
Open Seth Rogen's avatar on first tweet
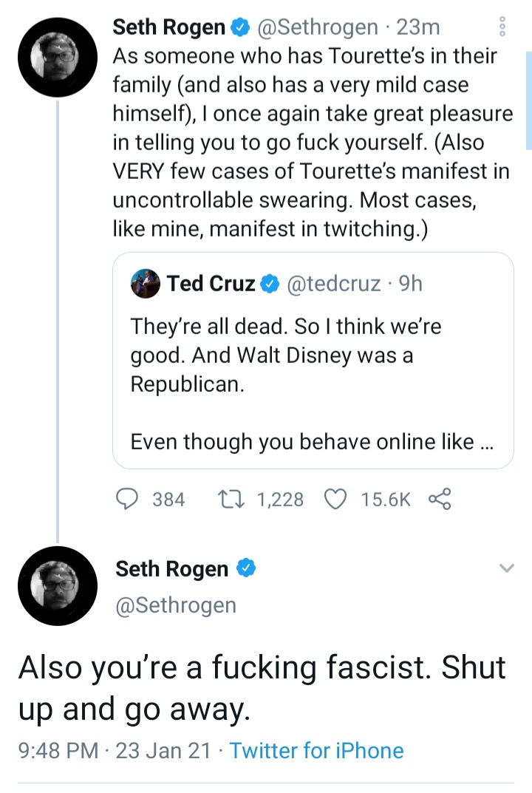[x=58, y=53]
